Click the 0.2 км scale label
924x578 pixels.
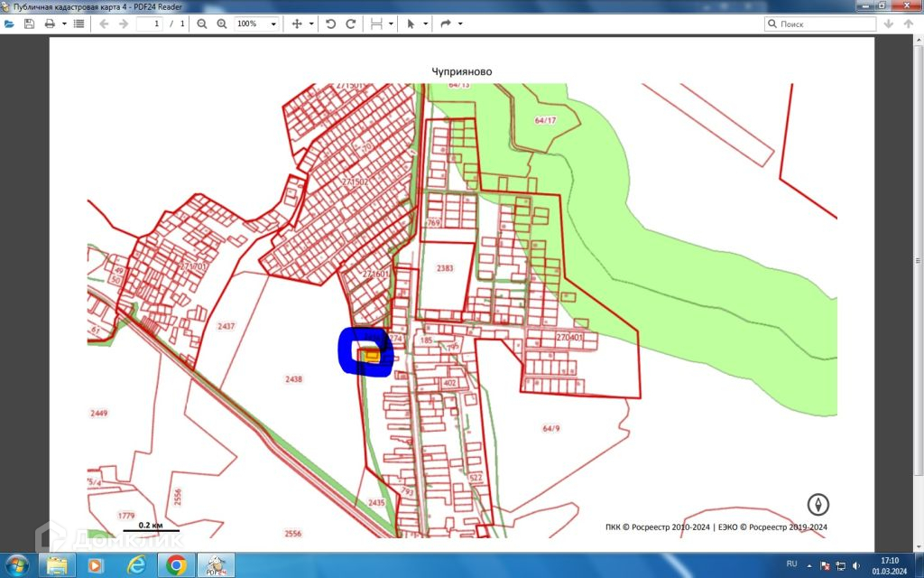pyautogui.click(x=151, y=525)
